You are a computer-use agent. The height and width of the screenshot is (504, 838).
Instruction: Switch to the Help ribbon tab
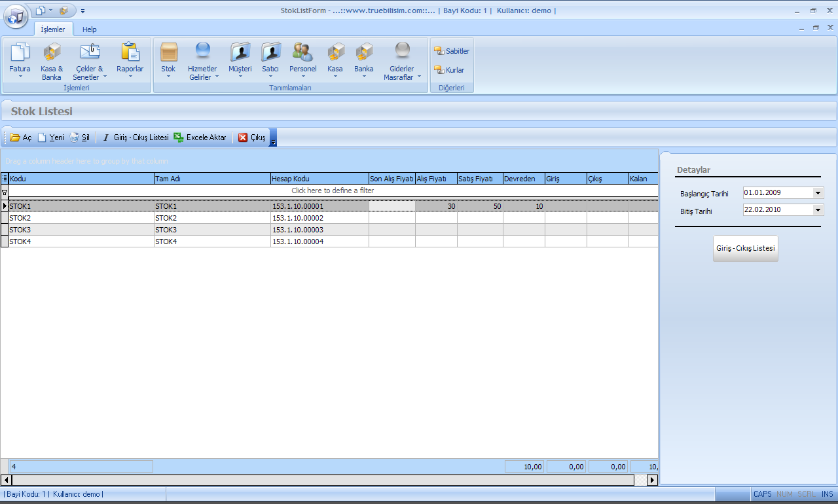[89, 29]
